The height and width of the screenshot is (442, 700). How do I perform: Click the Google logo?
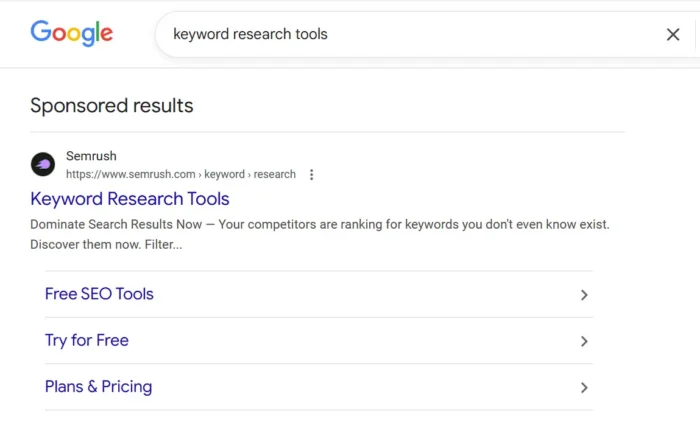pos(71,33)
